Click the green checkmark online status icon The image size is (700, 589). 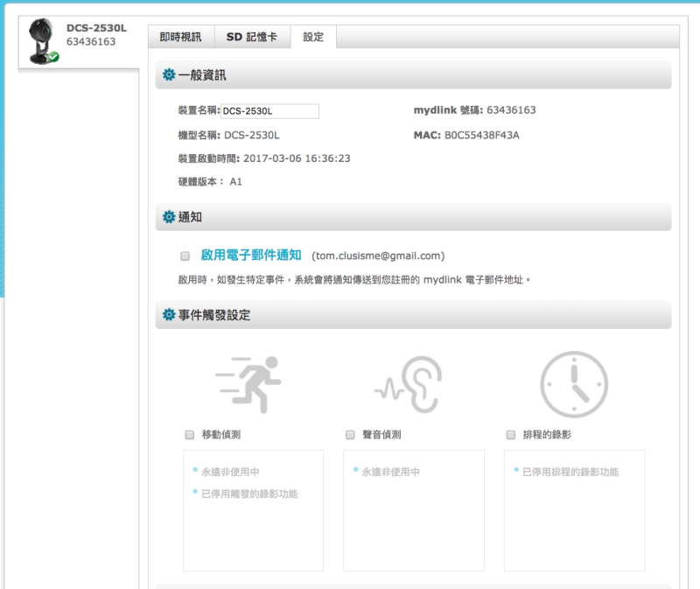tap(54, 57)
